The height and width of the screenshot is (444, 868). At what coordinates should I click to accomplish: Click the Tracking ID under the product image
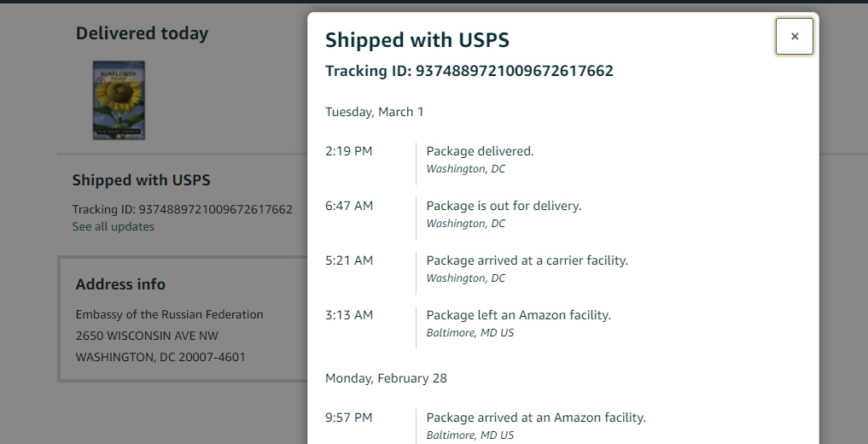pyautogui.click(x=182, y=209)
